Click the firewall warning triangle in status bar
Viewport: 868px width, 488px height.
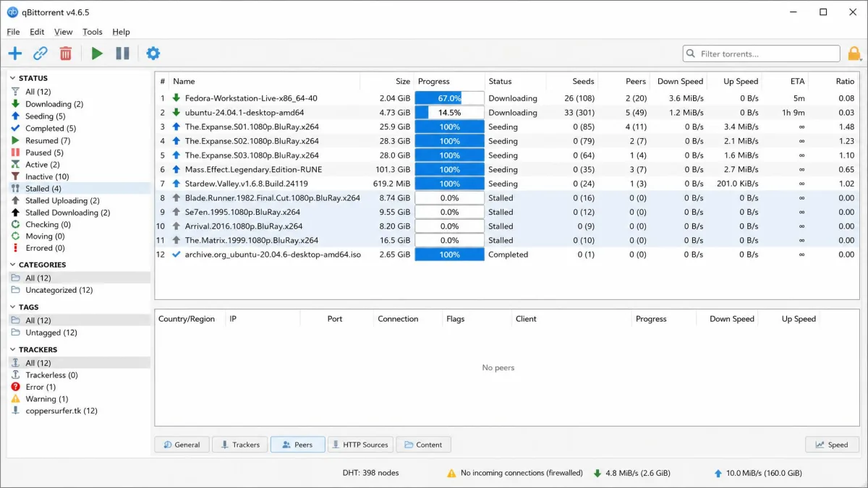[452, 473]
